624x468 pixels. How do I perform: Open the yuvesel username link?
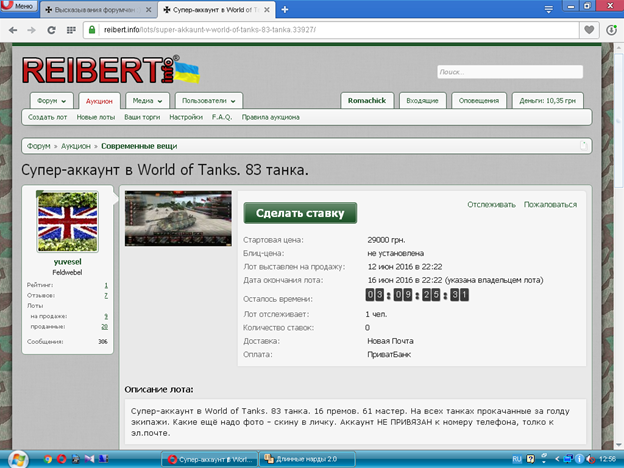point(68,262)
